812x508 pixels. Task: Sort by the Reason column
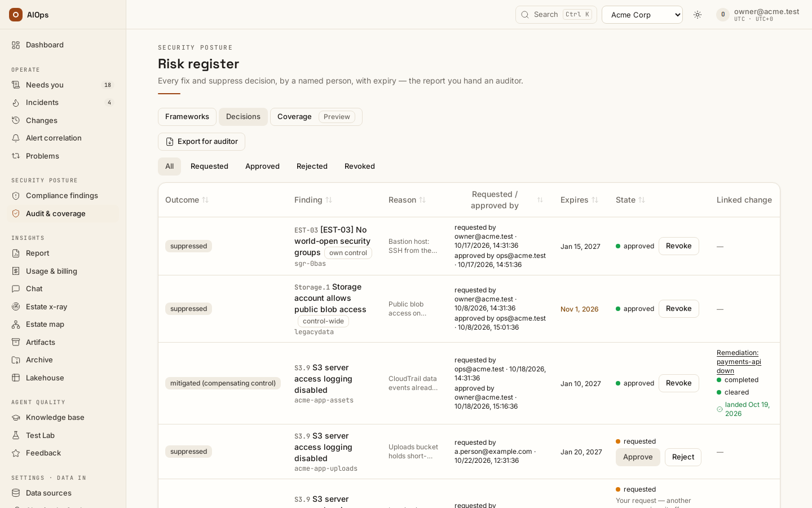pos(407,200)
